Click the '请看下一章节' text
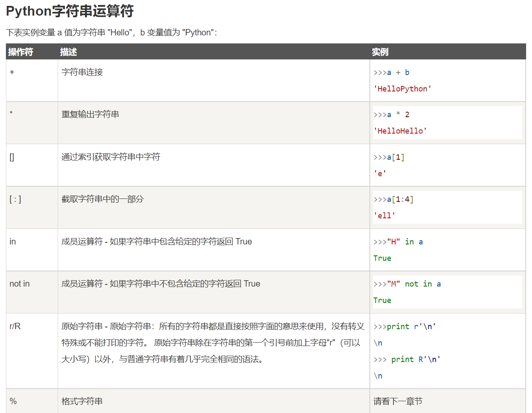This screenshot has height=413, width=532. [x=398, y=401]
